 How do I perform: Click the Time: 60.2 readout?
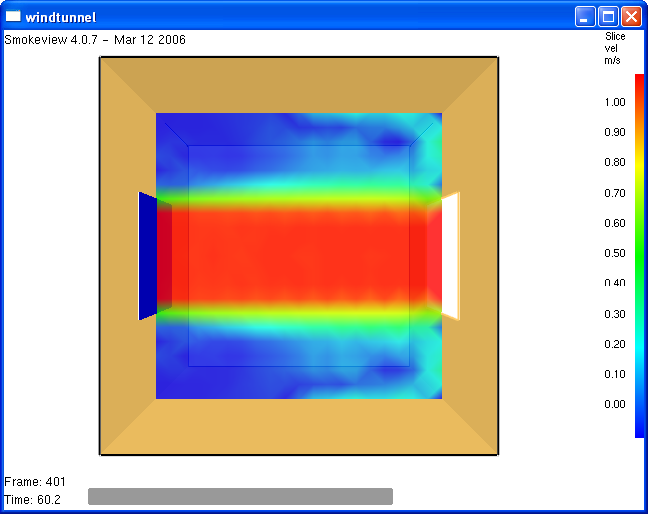pos(33,499)
